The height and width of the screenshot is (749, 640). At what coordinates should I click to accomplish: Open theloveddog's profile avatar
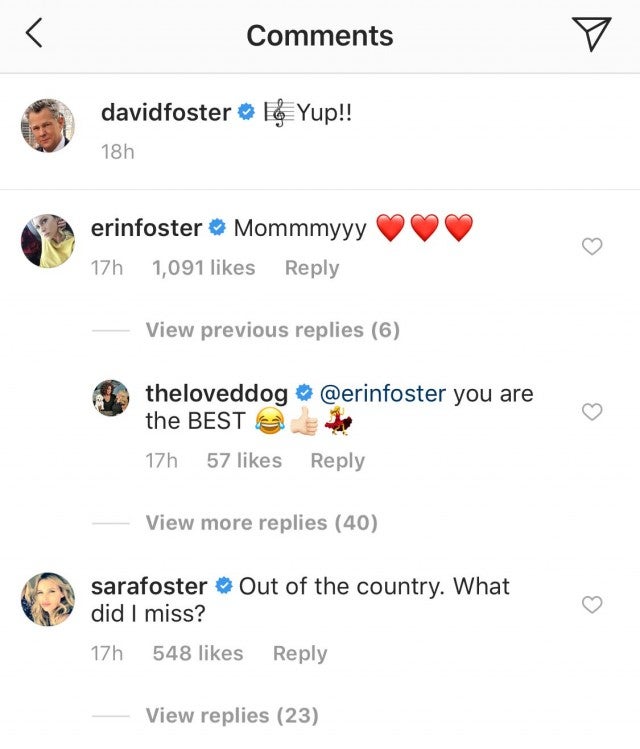pos(111,397)
